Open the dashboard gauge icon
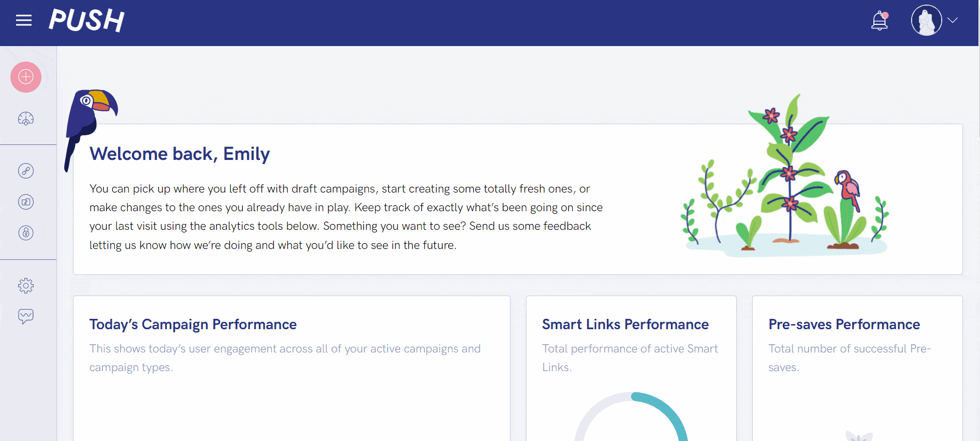980x441 pixels. click(26, 119)
